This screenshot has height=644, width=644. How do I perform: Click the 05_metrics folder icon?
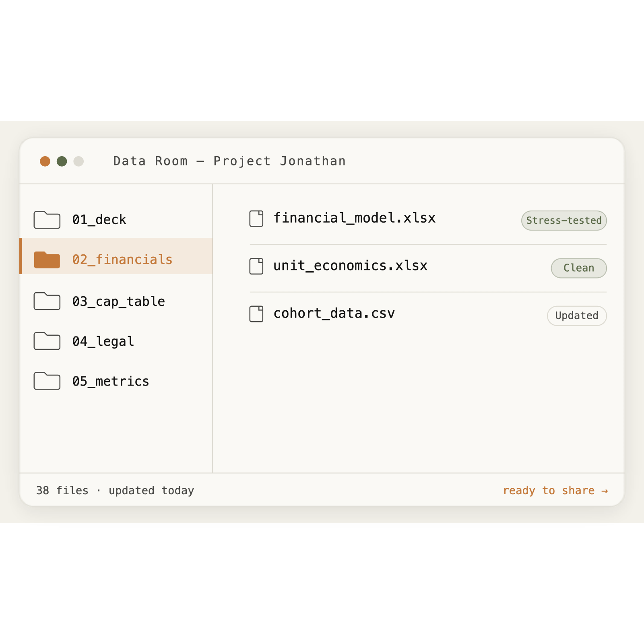[47, 381]
